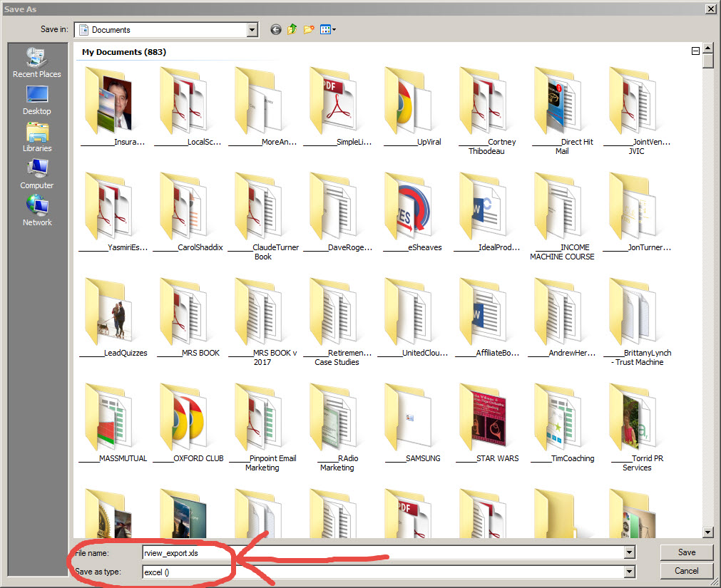The height and width of the screenshot is (588, 721).
Task: Go to Desktop from the sidebar
Action: tap(37, 100)
